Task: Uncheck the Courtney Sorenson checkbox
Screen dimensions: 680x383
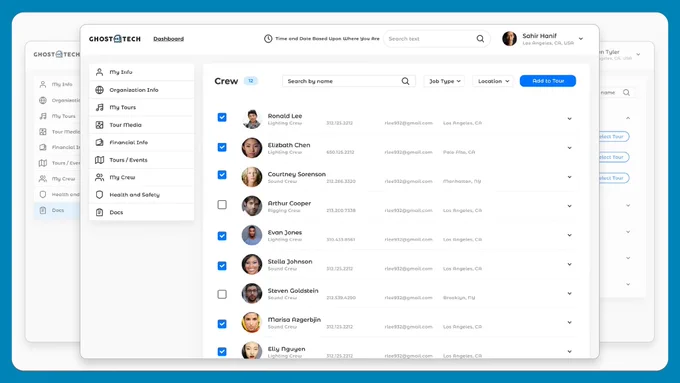Action: click(x=222, y=175)
